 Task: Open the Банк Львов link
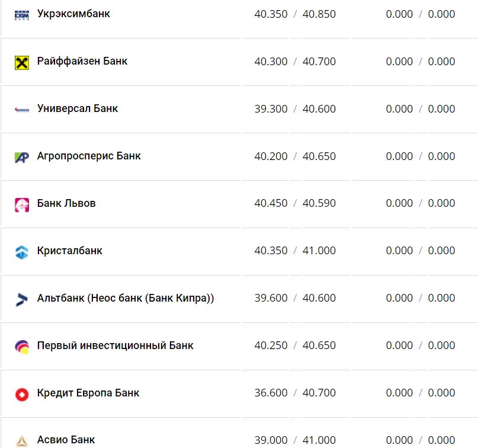(66, 203)
